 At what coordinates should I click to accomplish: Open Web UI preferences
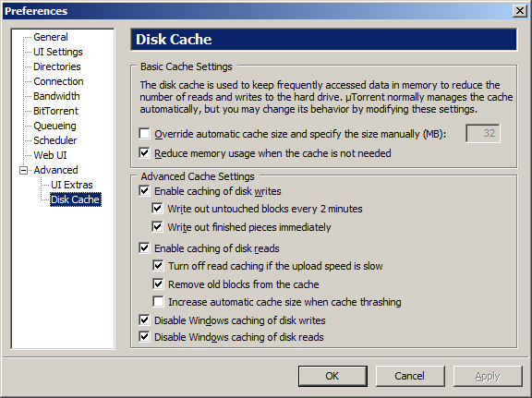[50, 155]
